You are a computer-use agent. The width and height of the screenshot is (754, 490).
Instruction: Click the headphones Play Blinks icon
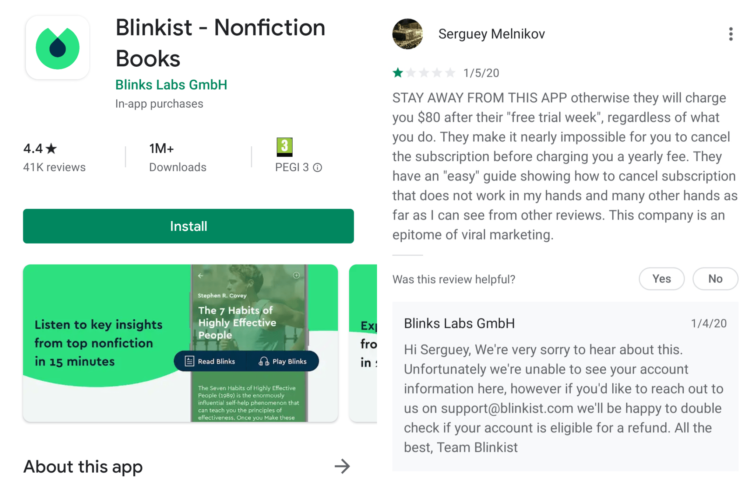tap(264, 361)
